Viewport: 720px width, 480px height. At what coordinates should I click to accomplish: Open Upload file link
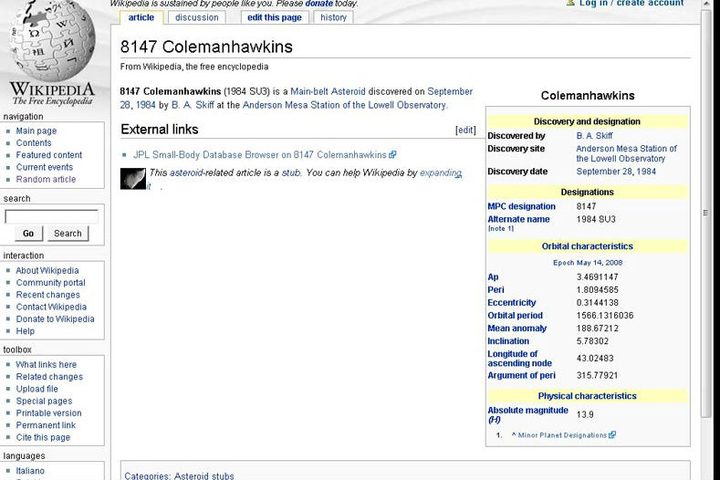tap(37, 389)
